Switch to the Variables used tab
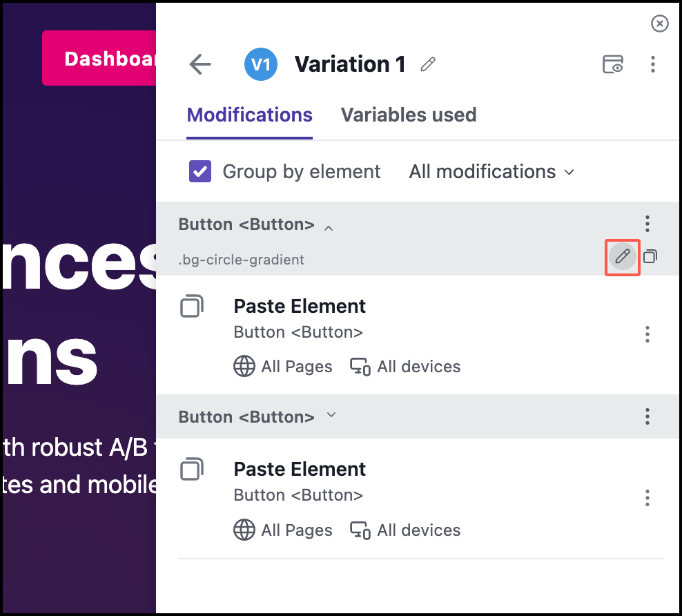 point(409,115)
